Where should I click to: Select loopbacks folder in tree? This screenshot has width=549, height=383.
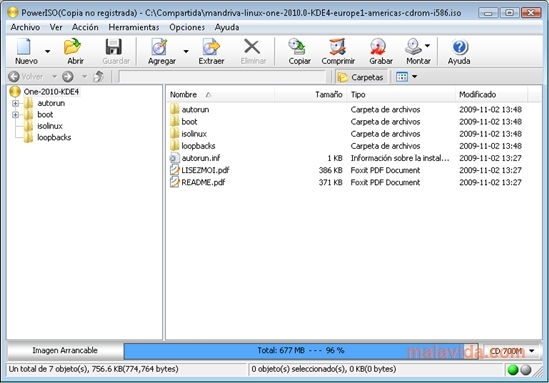point(54,137)
